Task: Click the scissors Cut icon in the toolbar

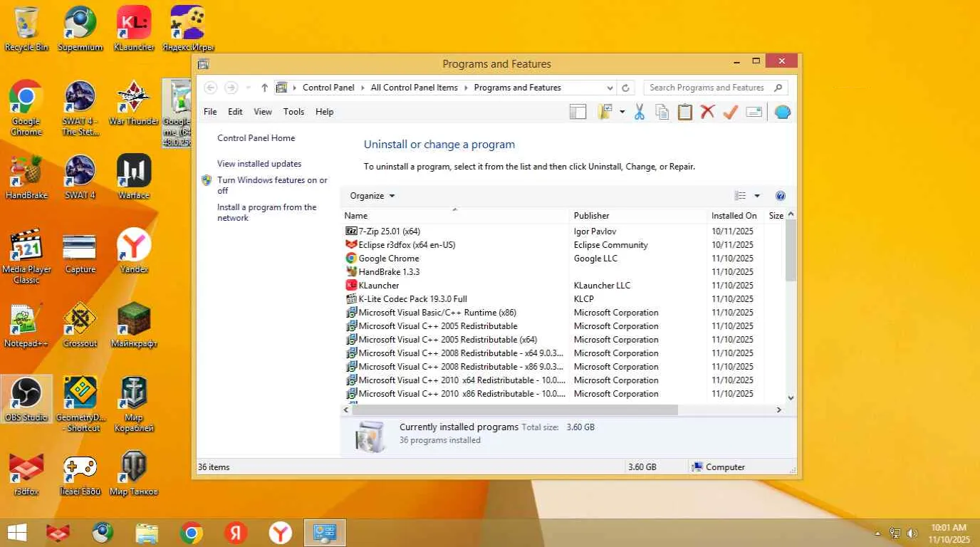Action: (x=639, y=112)
